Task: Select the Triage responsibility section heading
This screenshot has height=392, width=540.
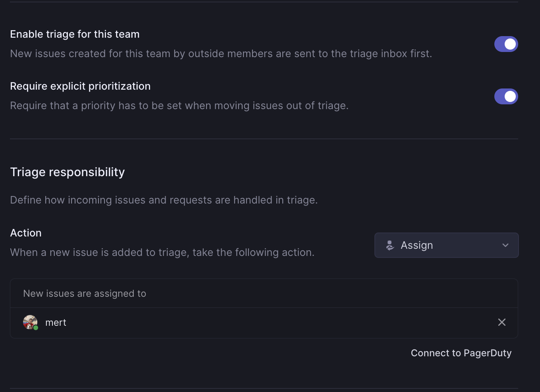Action: click(67, 172)
